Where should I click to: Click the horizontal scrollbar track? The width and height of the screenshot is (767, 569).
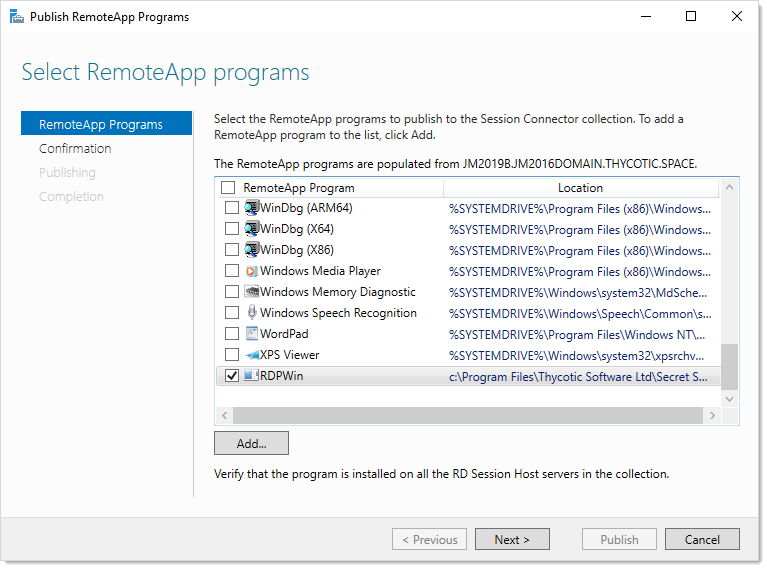click(x=468, y=415)
